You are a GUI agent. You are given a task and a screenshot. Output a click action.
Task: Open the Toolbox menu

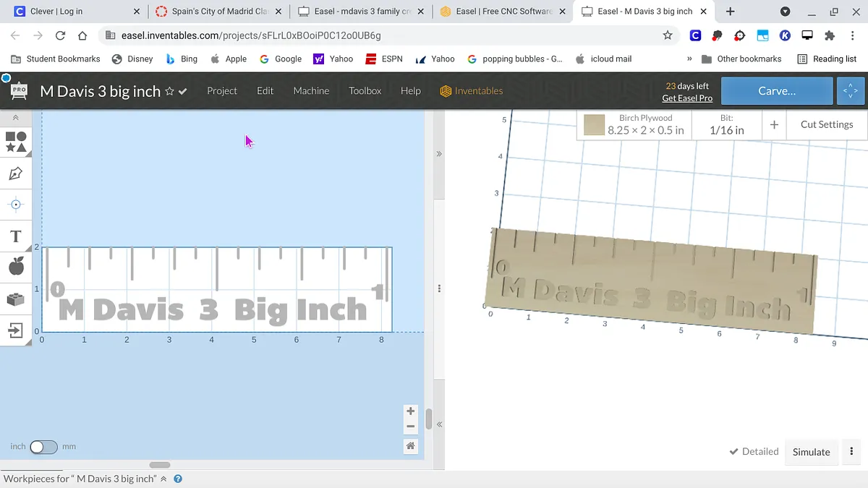[x=365, y=91]
